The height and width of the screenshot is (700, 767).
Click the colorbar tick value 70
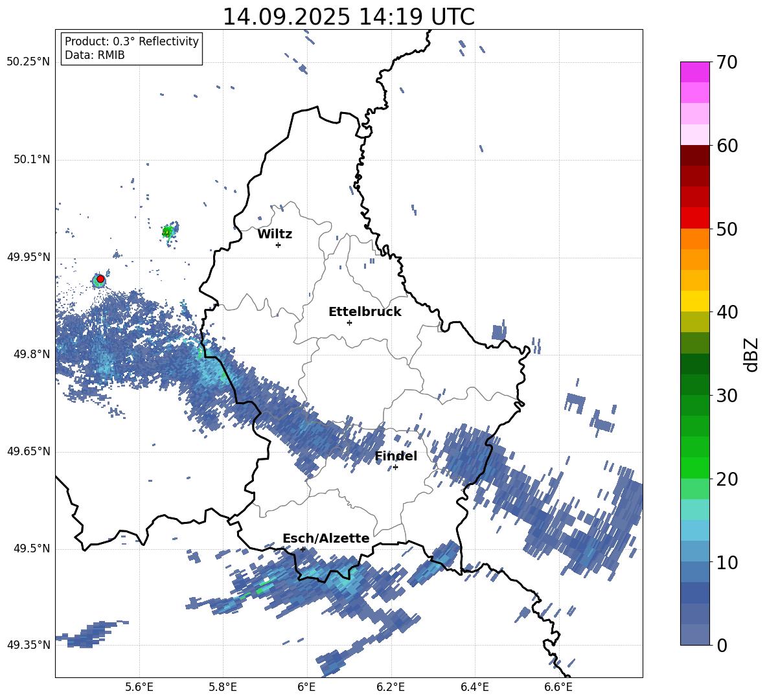click(x=727, y=63)
